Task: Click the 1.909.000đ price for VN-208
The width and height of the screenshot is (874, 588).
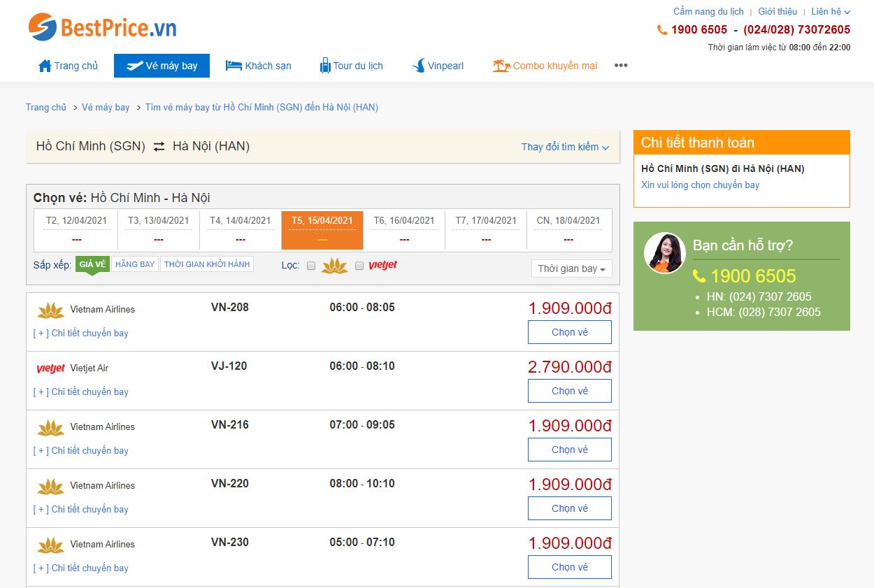Action: click(570, 308)
